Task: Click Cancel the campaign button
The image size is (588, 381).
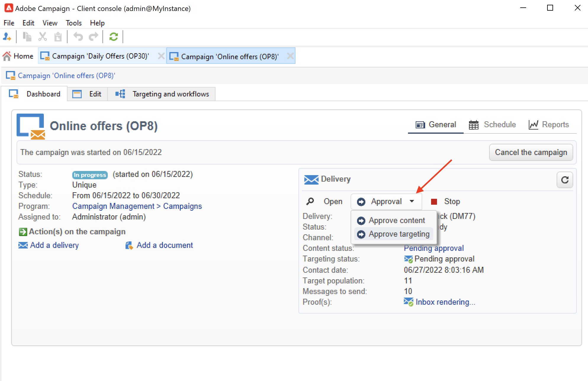Action: (x=531, y=152)
